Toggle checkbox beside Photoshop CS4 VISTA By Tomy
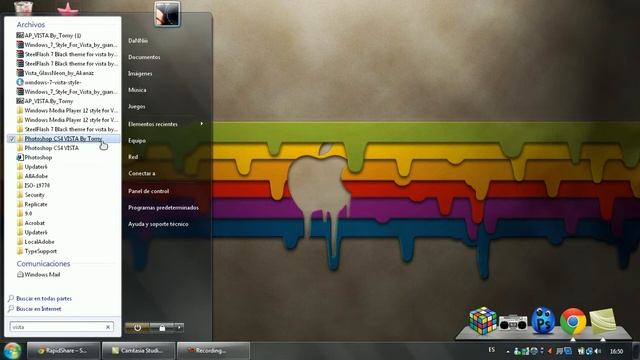 coord(12,139)
